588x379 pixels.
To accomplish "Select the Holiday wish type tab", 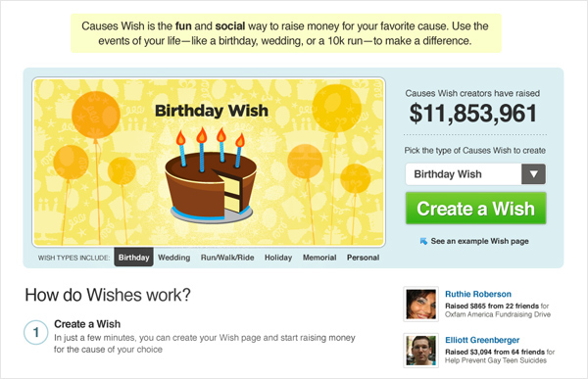I will click(x=278, y=258).
